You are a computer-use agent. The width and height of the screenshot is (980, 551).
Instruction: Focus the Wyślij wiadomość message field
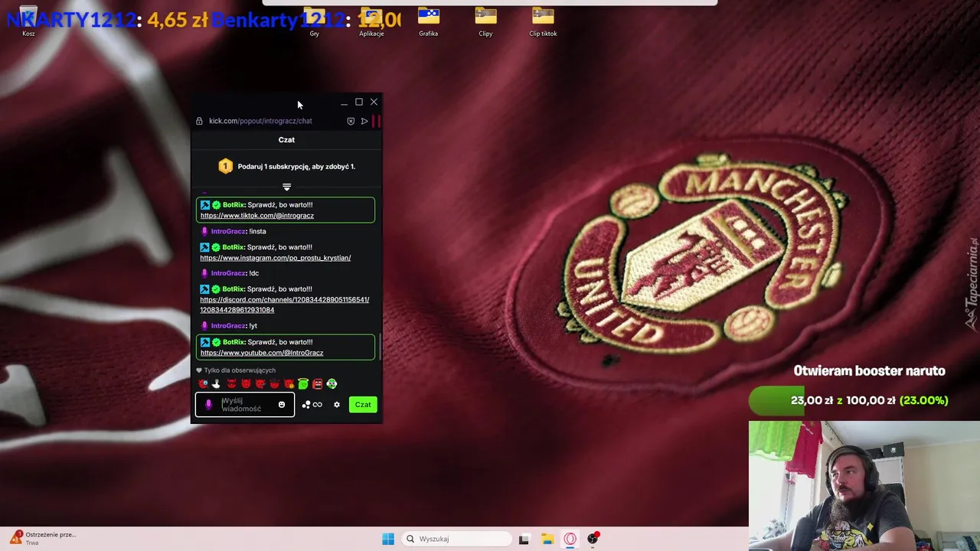click(x=244, y=405)
